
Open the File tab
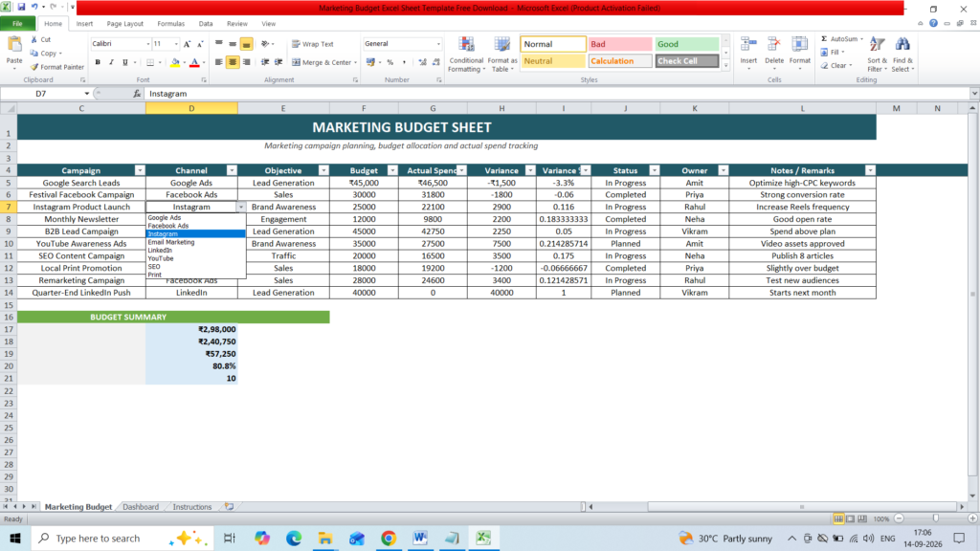click(17, 24)
